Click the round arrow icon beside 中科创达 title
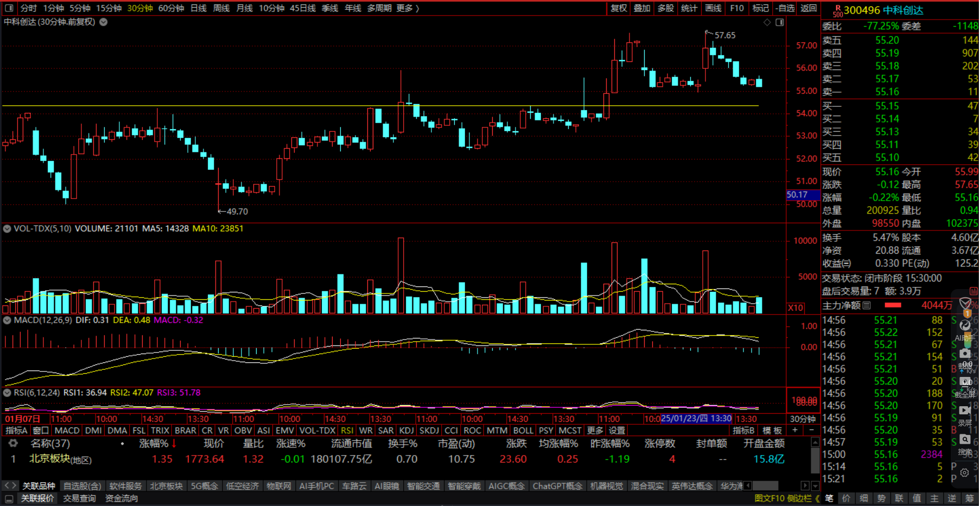Screen dimensions: 980x506 [x=103, y=22]
